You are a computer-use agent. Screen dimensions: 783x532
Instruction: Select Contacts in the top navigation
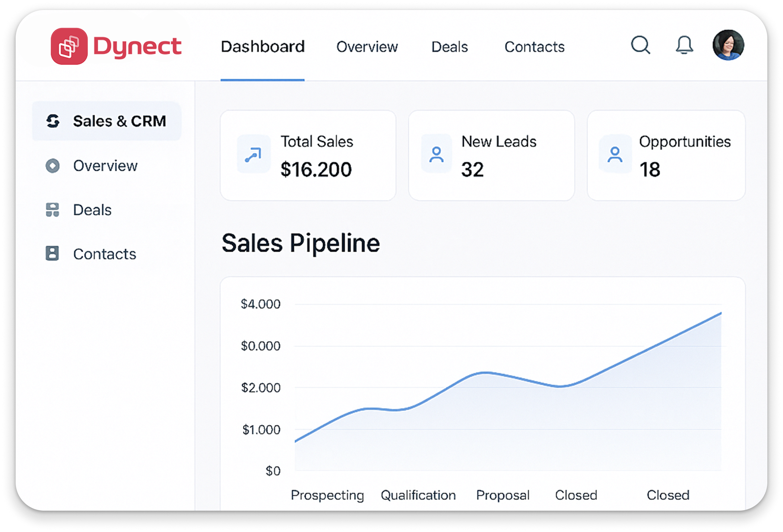[534, 47]
